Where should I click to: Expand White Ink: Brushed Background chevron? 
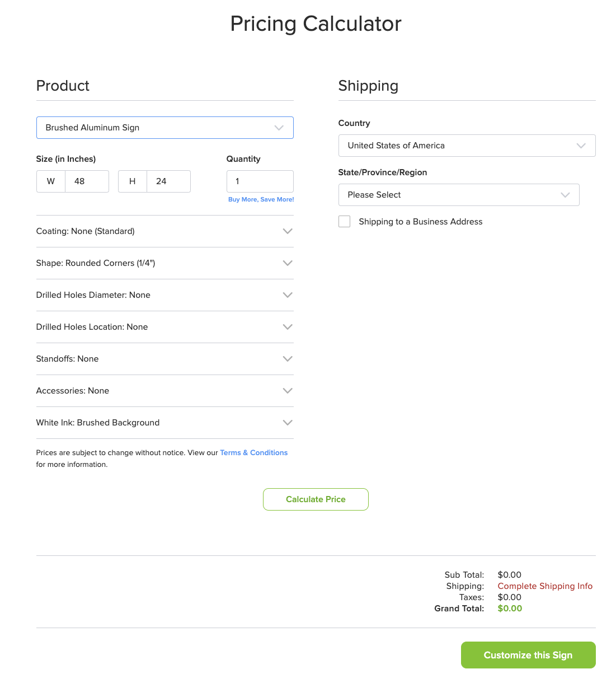point(288,423)
